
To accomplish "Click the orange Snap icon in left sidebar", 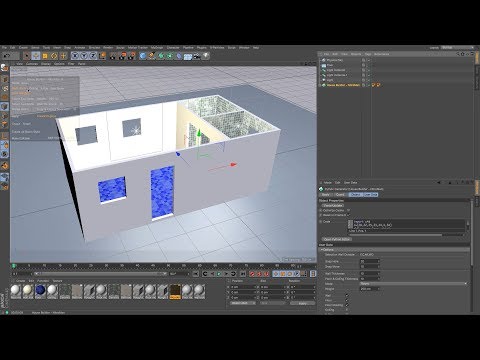I will 5,165.
